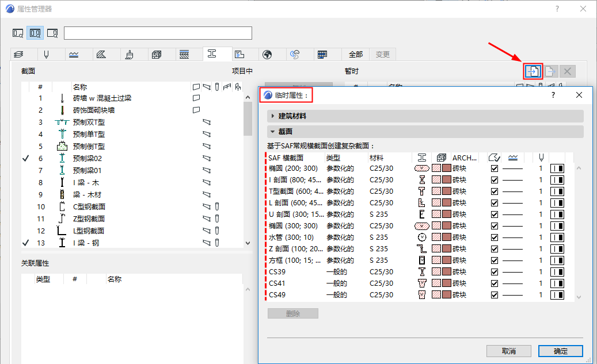Open the Line Types tab icon
Viewport: 597px width, 364px height.
pos(74,55)
